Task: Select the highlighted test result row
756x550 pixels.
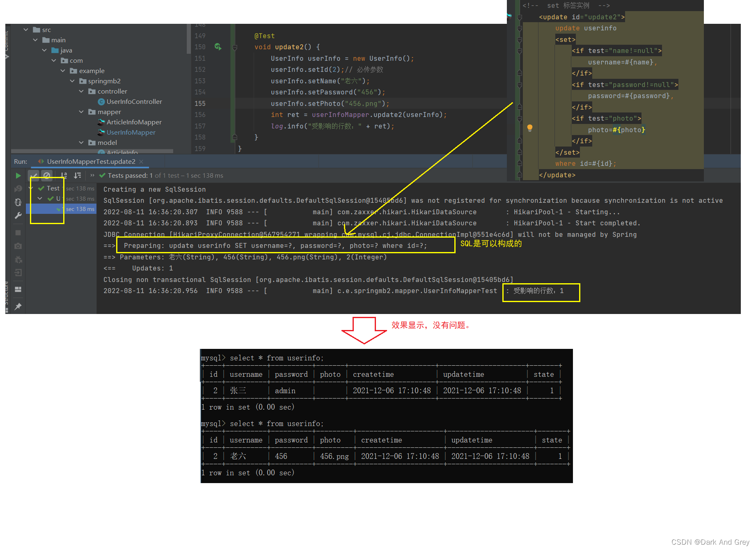Action: 61,209
